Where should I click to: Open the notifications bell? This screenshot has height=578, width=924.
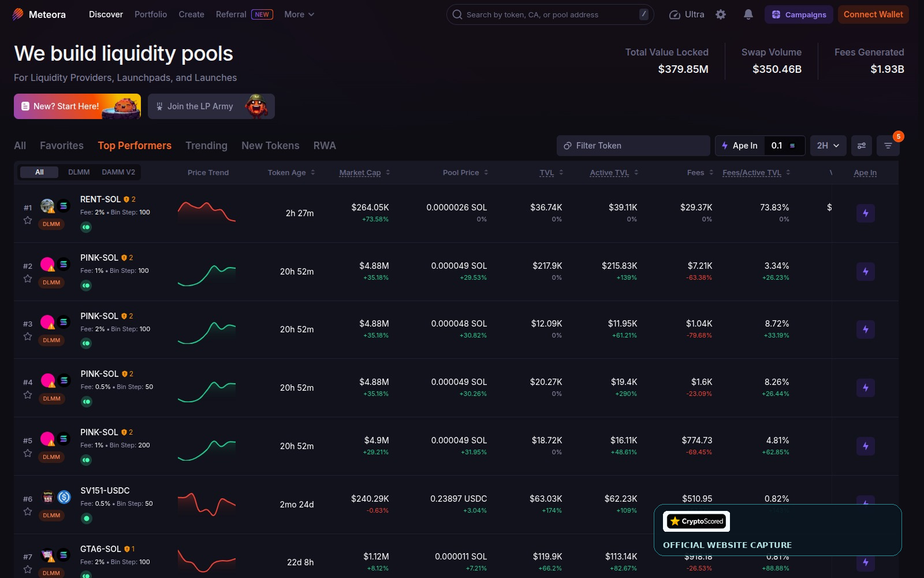[748, 14]
